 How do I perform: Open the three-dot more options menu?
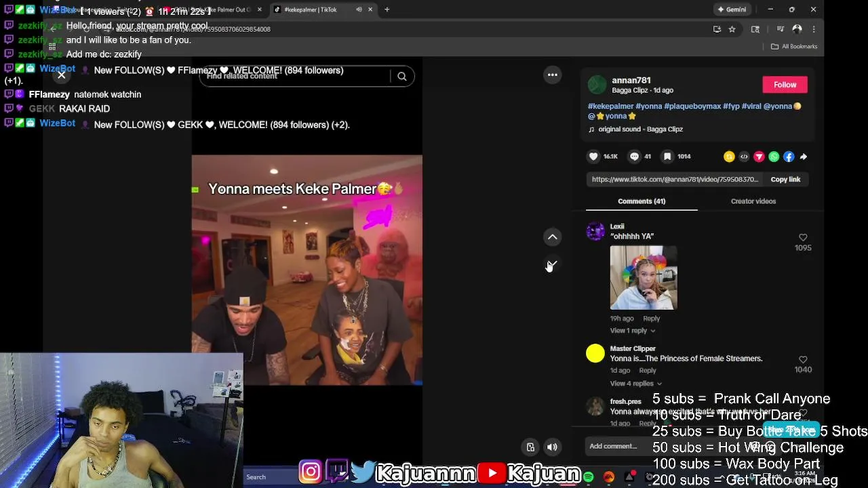point(553,75)
